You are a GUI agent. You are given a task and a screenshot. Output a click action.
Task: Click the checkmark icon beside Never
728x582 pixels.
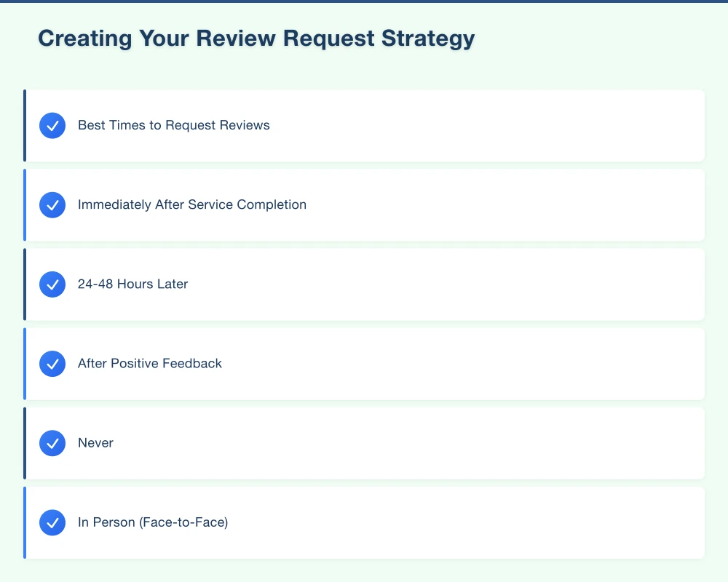click(x=52, y=443)
